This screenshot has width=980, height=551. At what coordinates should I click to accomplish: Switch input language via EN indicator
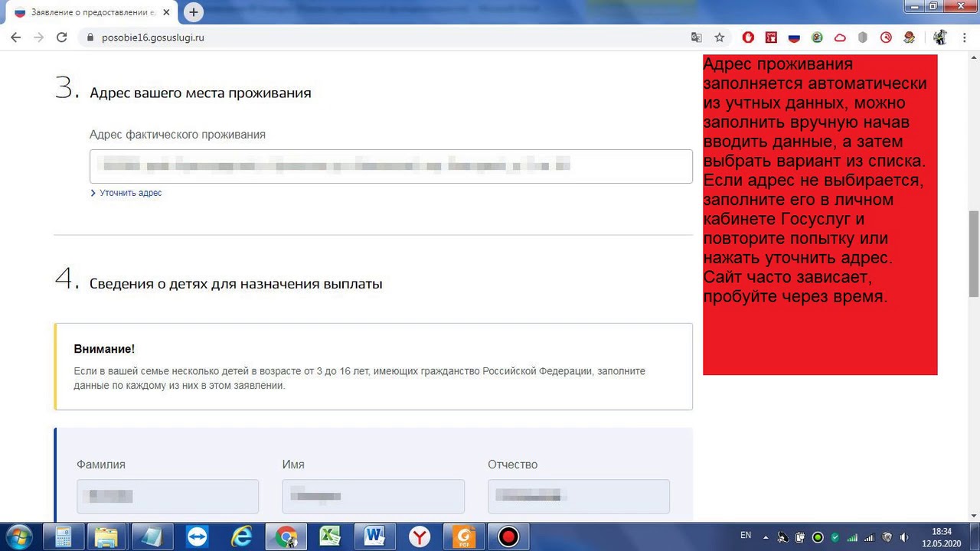pyautogui.click(x=746, y=535)
